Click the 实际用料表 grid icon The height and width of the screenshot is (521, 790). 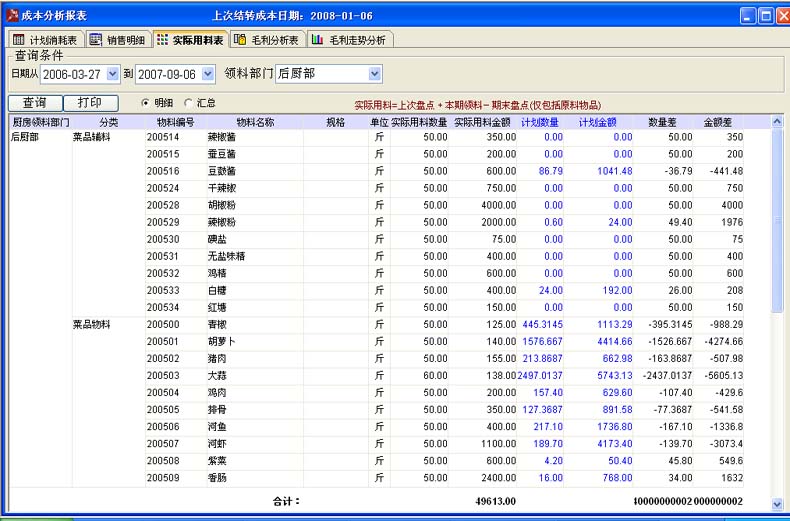click(x=163, y=40)
